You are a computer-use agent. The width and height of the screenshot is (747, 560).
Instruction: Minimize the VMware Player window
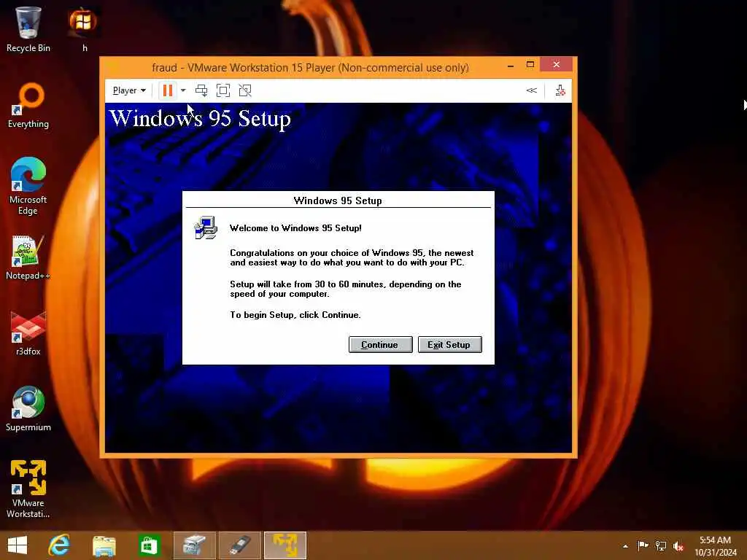511,65
